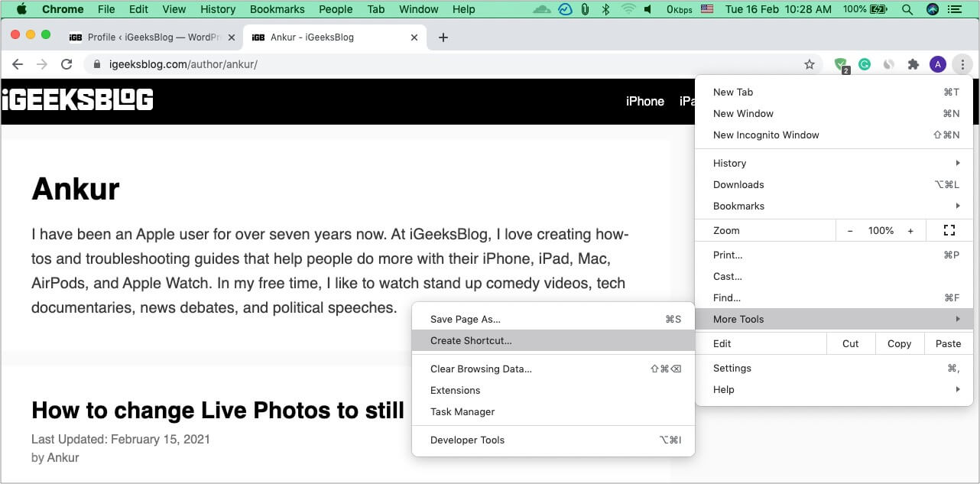Viewport: 980px width, 484px height.
Task: Click the 100% battery indicator
Action: 866,9
